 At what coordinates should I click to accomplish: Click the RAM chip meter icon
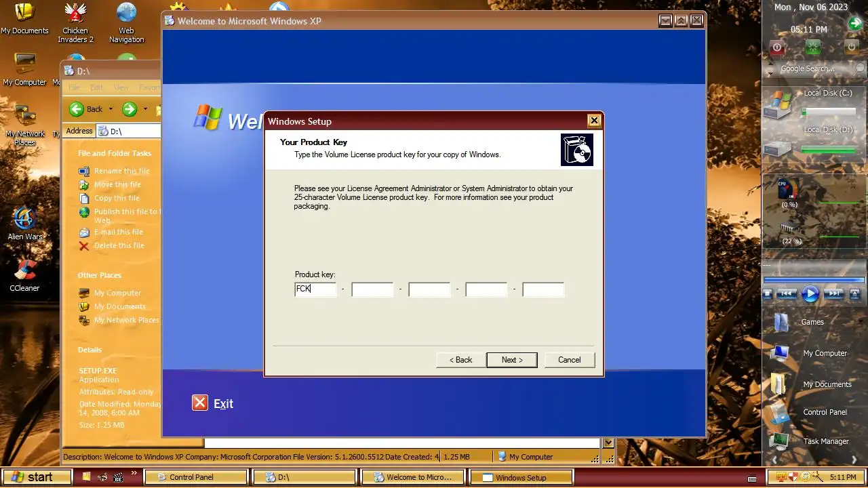click(x=787, y=228)
